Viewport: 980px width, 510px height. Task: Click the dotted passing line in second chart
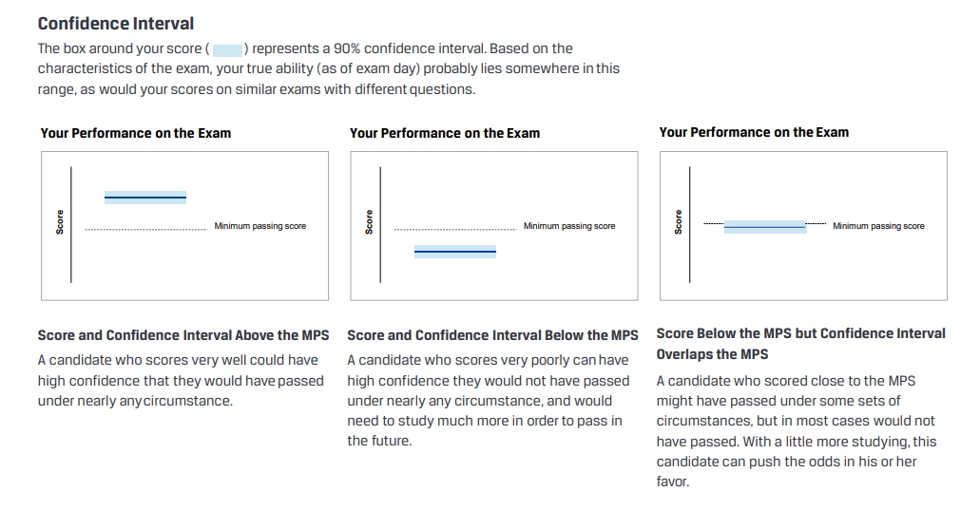[455, 229]
